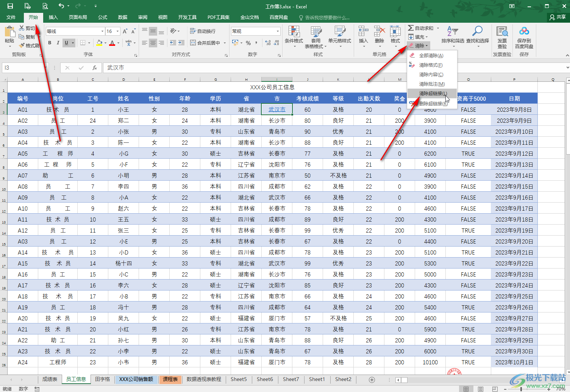Viewport: 570px width, 392px height.
Task: Click the increase decimal icon
Action: pos(268,43)
